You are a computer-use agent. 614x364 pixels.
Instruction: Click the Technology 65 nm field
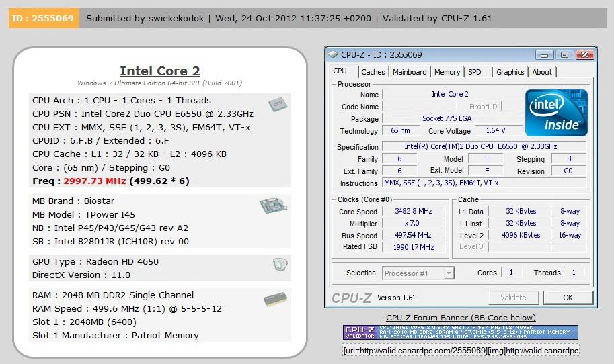coord(400,130)
